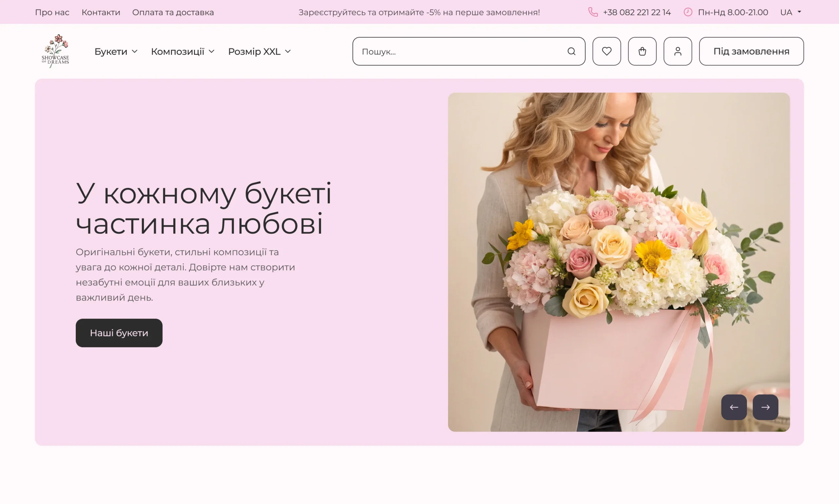The height and width of the screenshot is (504, 839).
Task: Open the Контакти menu item
Action: (x=101, y=12)
